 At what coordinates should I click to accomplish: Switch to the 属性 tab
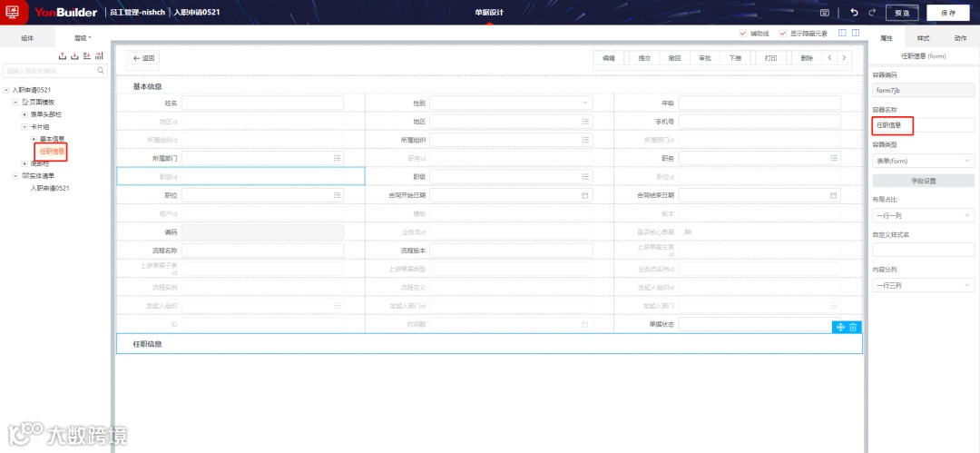[887, 38]
